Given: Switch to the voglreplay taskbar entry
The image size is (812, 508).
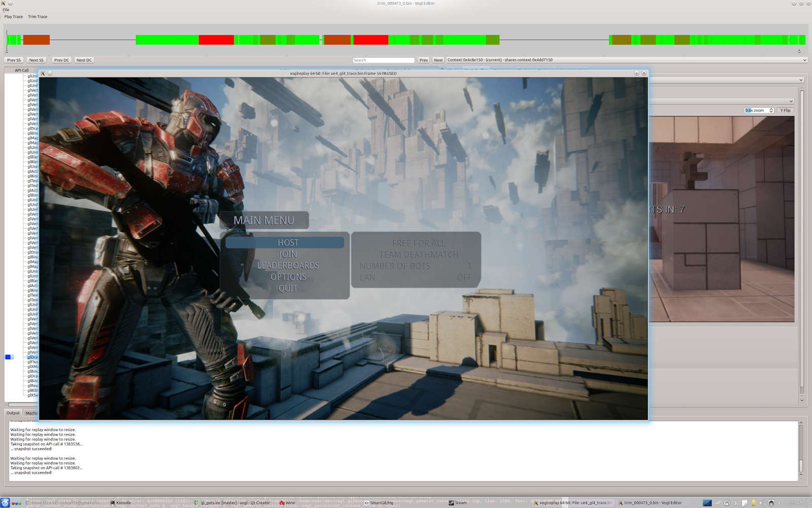Looking at the screenshot, I should (572, 503).
